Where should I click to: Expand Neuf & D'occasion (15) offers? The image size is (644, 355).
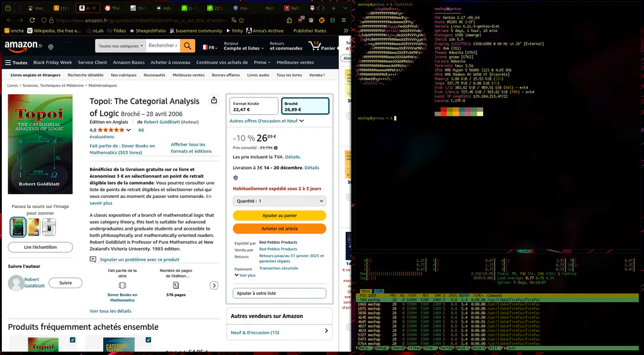coord(279,332)
